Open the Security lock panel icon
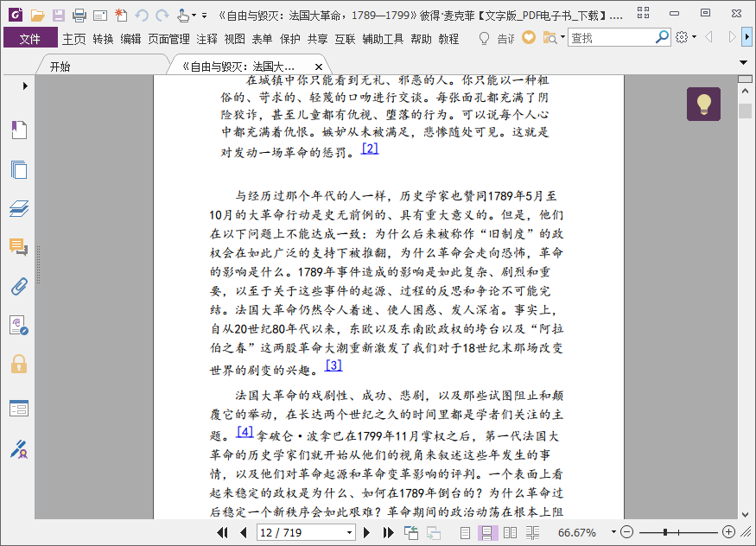This screenshot has height=546, width=756. click(19, 365)
